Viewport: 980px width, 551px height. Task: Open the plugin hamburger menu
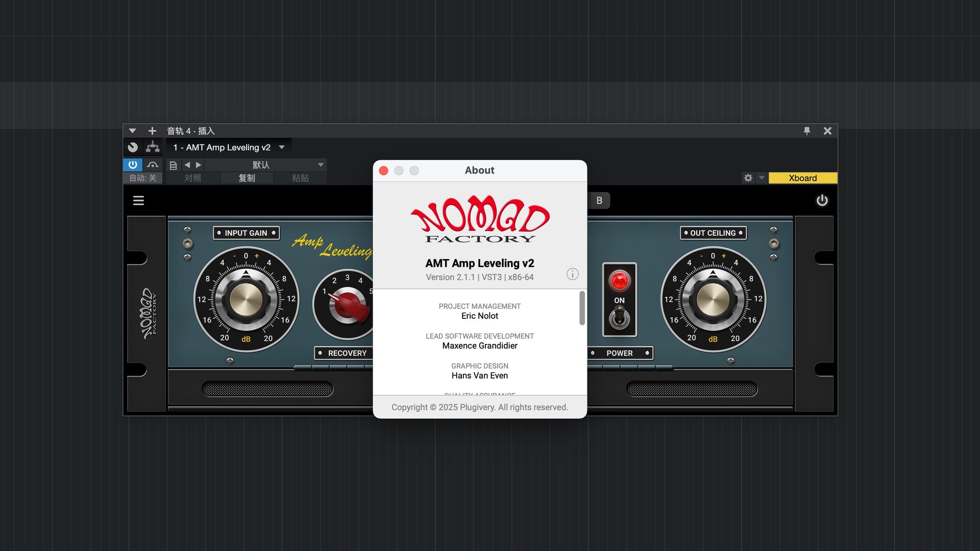coord(138,201)
